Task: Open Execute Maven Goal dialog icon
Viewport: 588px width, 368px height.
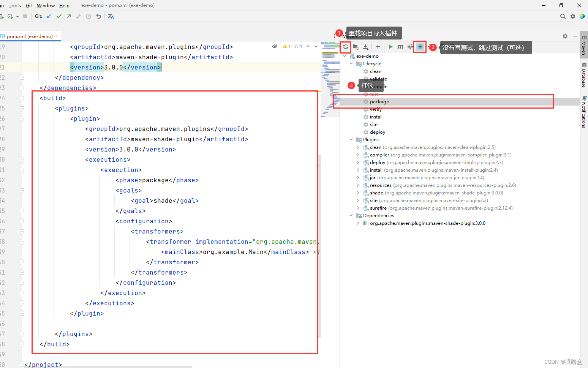Action: (x=400, y=47)
